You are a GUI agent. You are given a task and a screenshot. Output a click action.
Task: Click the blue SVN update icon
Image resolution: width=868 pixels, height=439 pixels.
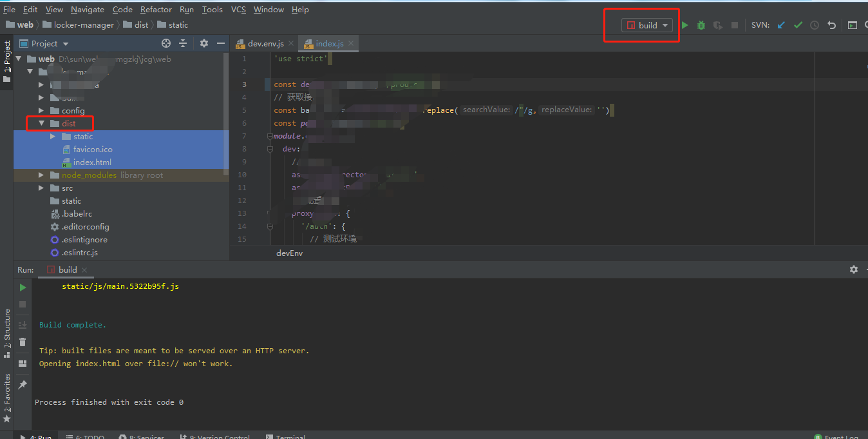tap(781, 24)
